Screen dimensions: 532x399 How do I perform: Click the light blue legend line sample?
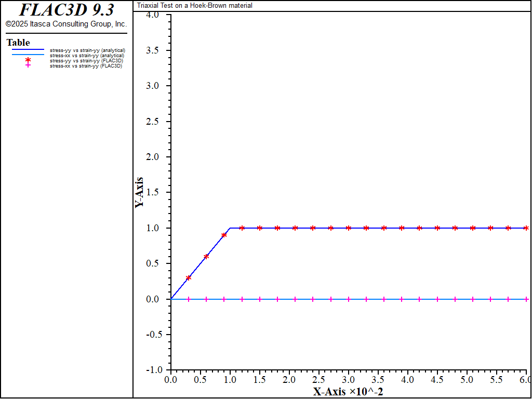tap(28, 55)
